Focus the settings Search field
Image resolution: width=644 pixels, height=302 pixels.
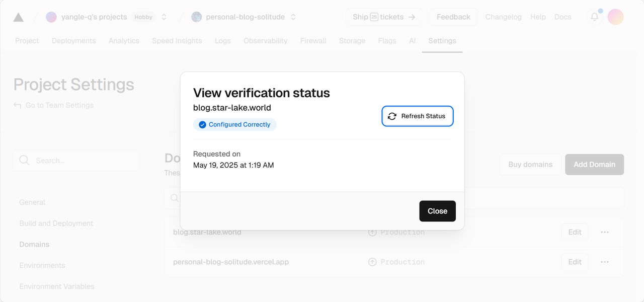click(x=76, y=160)
